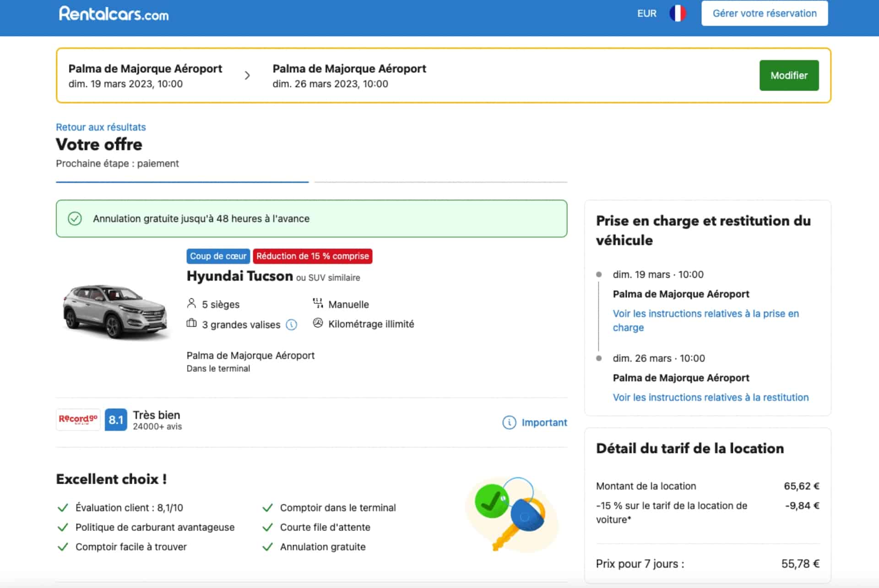Click the Hyundai Tucson title
Screen dimensions: 879x588
pyautogui.click(x=239, y=276)
